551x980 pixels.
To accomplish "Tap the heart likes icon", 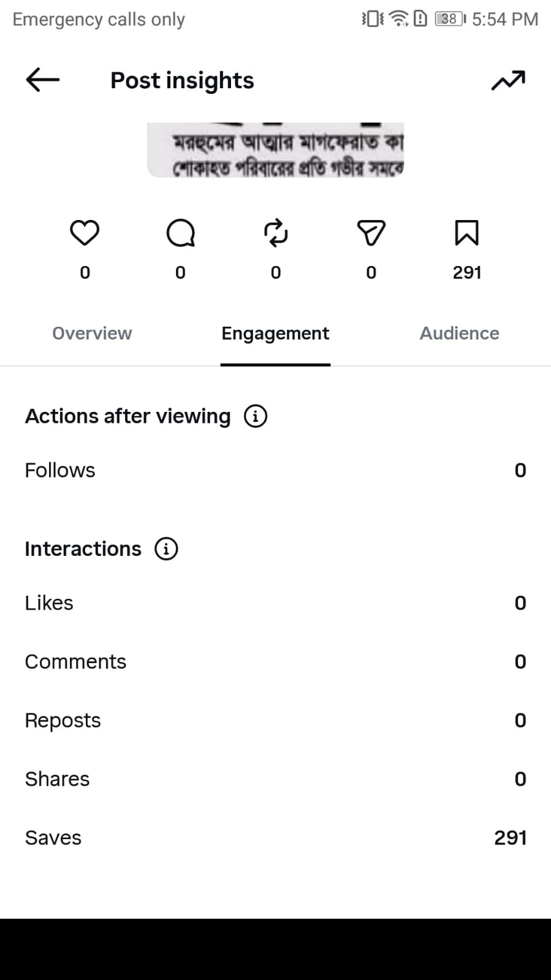I will [85, 233].
